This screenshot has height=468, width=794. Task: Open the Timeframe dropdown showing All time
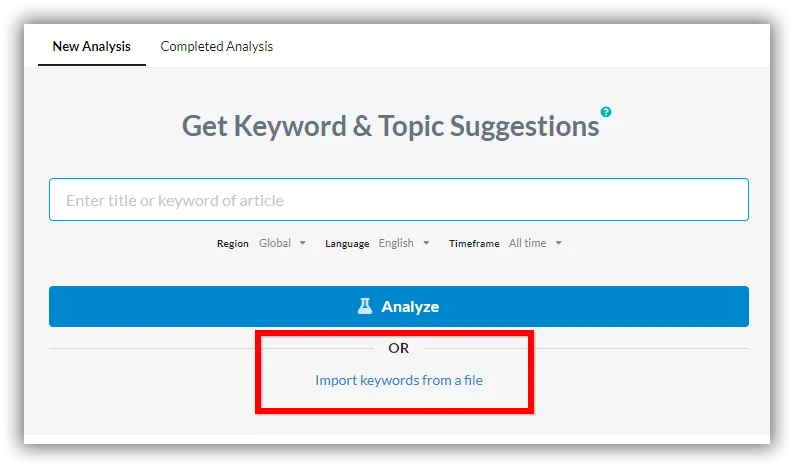point(535,243)
